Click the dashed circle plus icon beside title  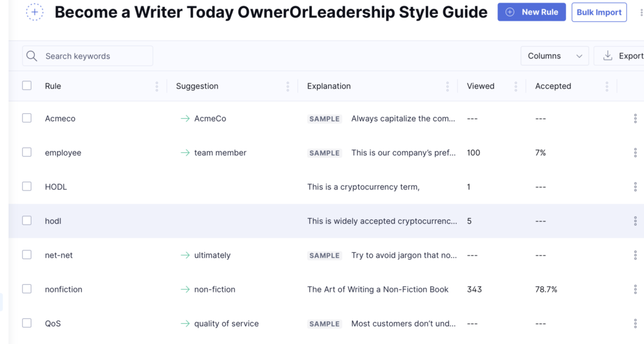pyautogui.click(x=35, y=12)
